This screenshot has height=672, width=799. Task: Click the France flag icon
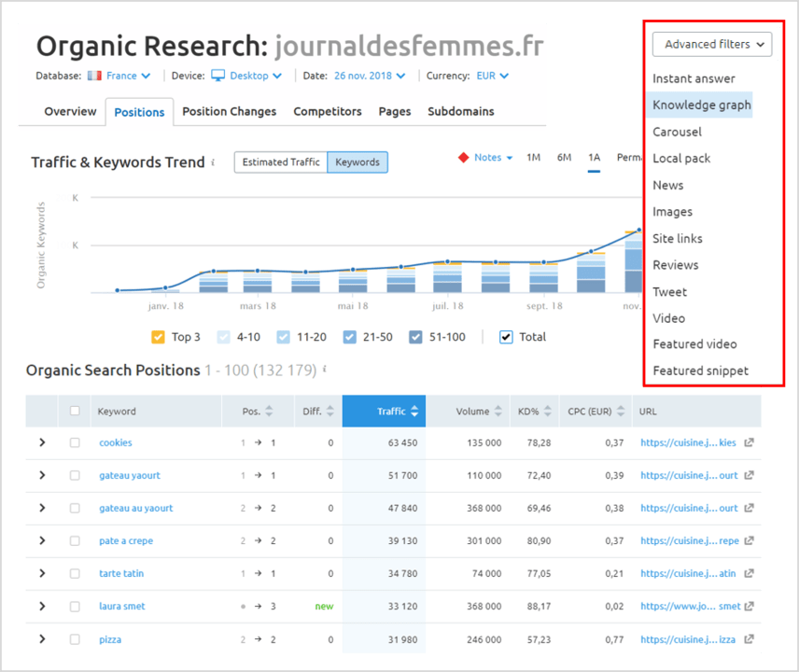pyautogui.click(x=94, y=76)
